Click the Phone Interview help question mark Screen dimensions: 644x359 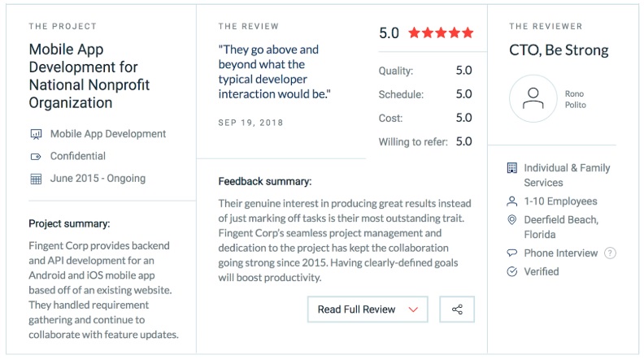(x=610, y=253)
